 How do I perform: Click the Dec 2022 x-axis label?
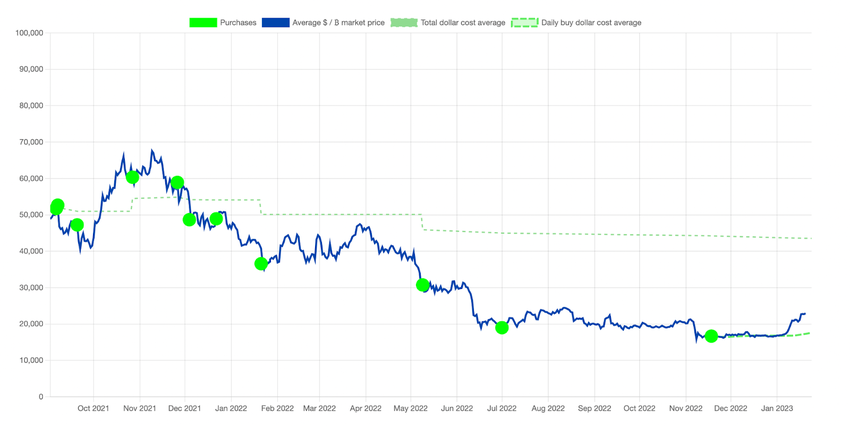pos(731,408)
